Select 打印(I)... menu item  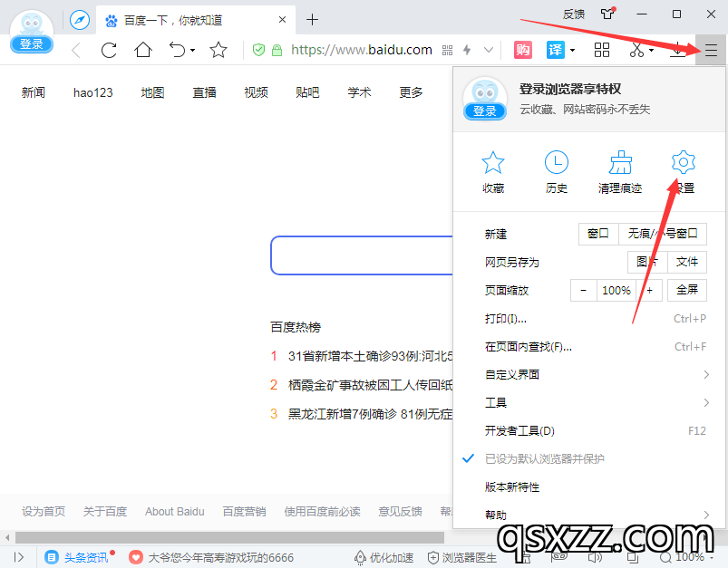589,319
